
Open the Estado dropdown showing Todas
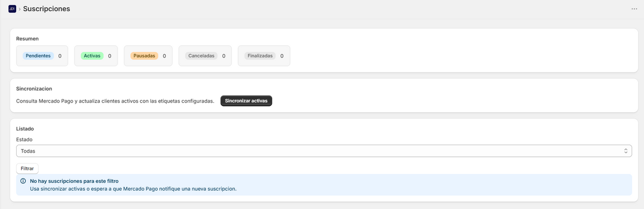(x=324, y=151)
